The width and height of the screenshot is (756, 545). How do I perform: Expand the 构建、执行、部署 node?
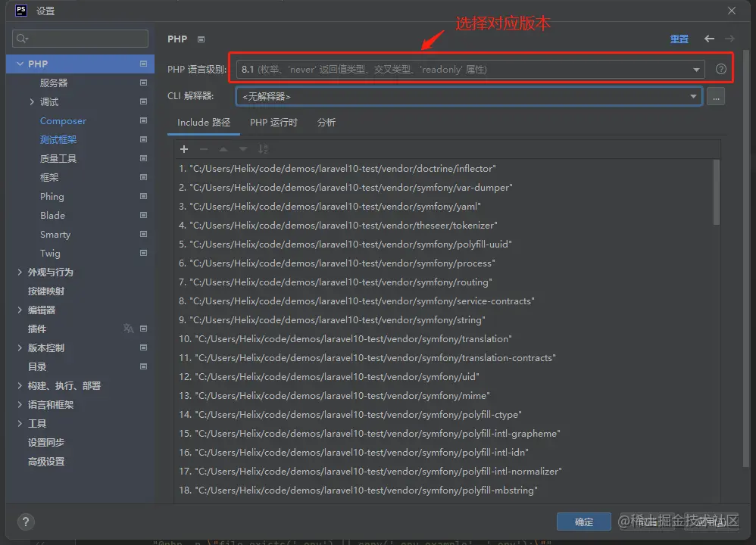pos(20,385)
